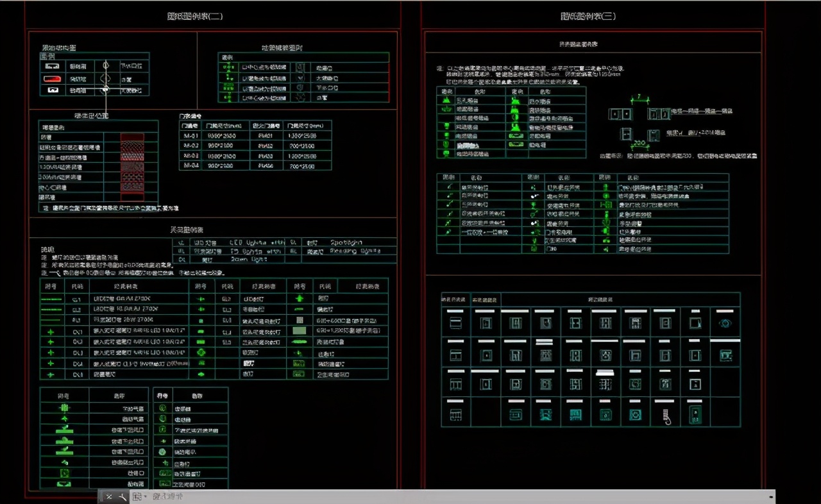This screenshot has width=821, height=504.
Task: Click the top-left symbol in bottom-right symbol grid
Action: pyautogui.click(x=456, y=323)
